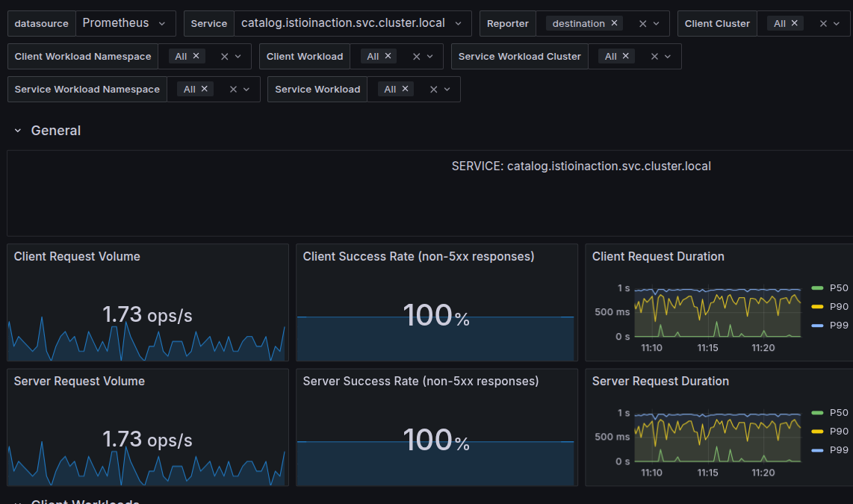Click the Client Request Duration chart area
The height and width of the screenshot is (504, 853).
click(718, 312)
